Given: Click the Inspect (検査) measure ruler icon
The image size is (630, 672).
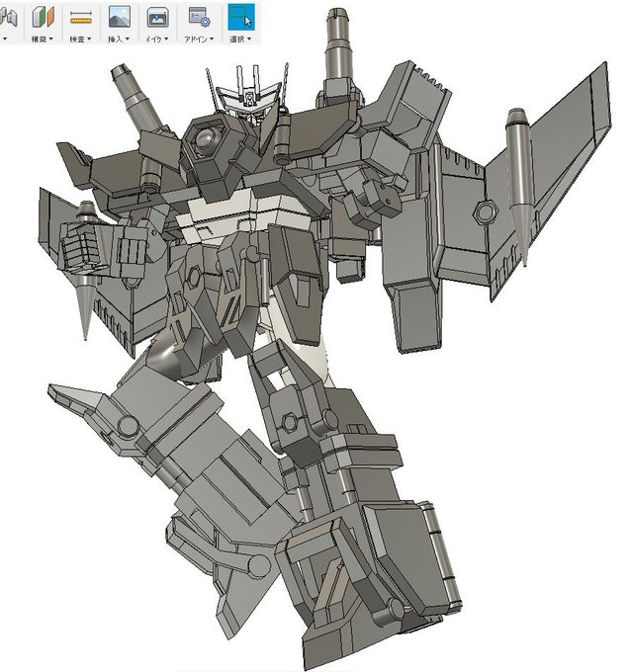Looking at the screenshot, I should click(81, 18).
